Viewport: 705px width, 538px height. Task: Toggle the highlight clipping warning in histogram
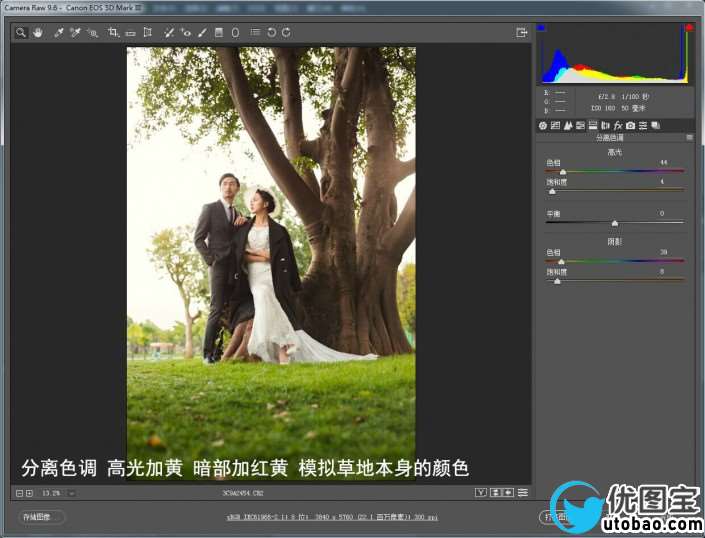pos(688,28)
